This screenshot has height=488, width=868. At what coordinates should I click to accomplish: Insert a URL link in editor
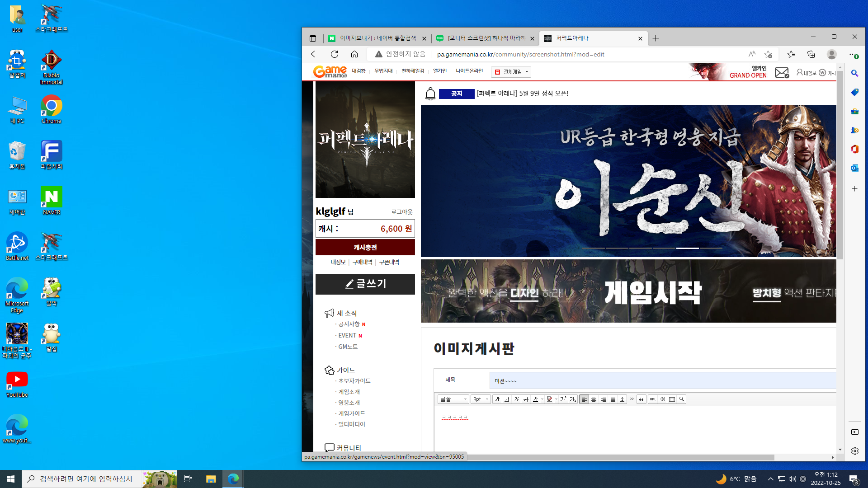point(653,399)
